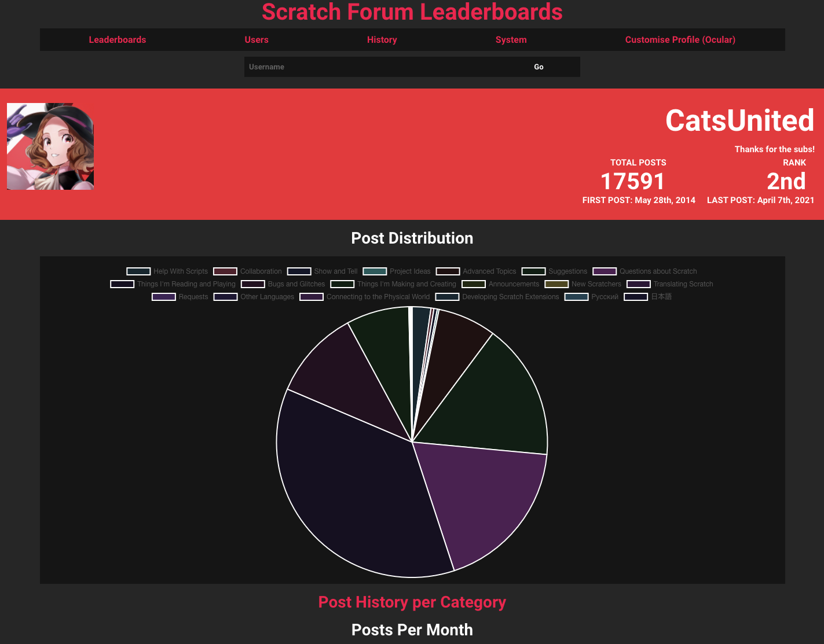
Task: Toggle Project Ideas legend swatch
Action: (375, 271)
